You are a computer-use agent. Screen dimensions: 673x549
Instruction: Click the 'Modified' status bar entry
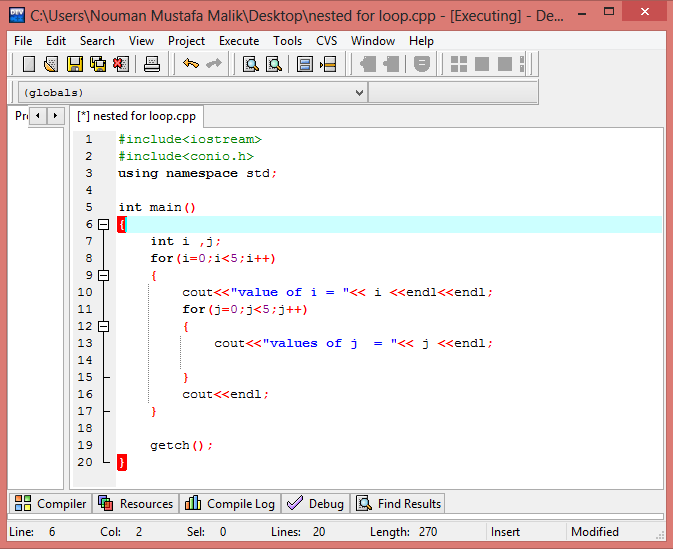[595, 532]
